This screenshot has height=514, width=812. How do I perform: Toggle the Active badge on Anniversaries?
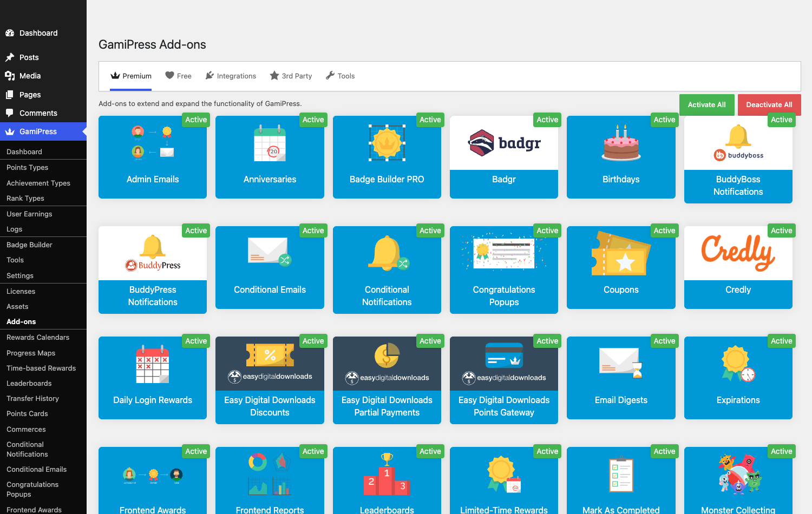(x=313, y=120)
